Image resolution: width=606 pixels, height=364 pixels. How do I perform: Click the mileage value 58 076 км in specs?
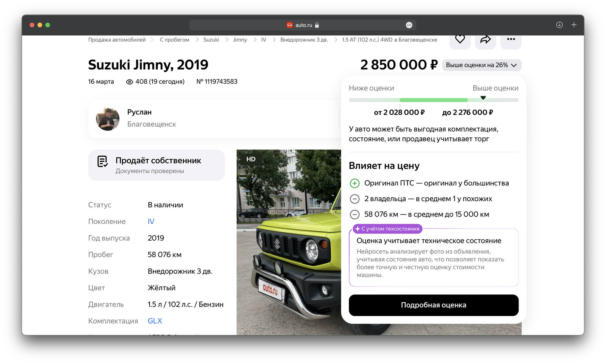point(164,255)
